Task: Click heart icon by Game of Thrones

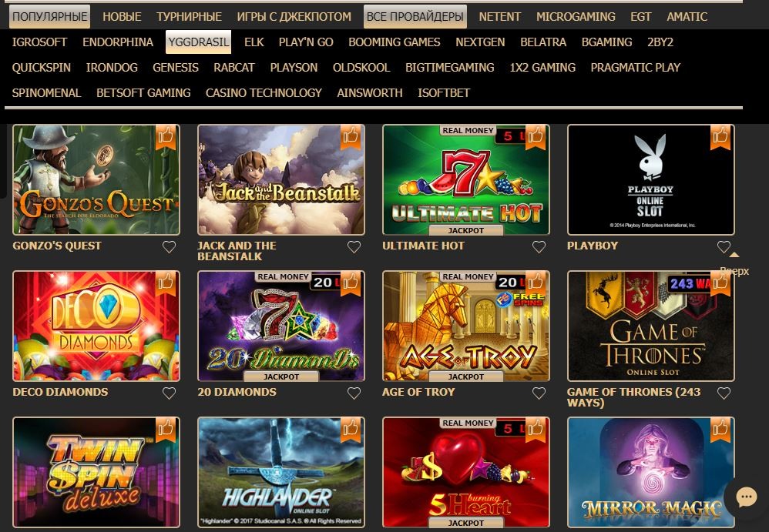Action: [724, 393]
